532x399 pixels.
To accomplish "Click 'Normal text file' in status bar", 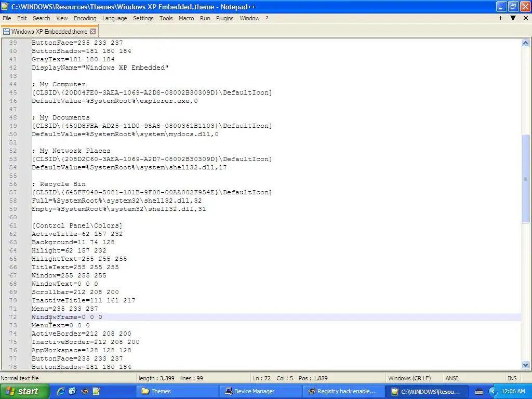I will pos(20,378).
